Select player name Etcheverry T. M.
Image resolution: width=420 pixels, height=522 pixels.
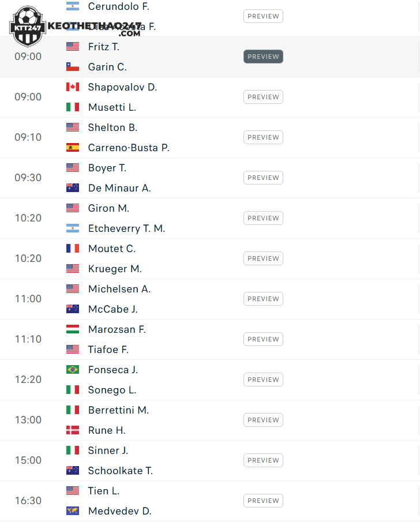click(x=126, y=228)
